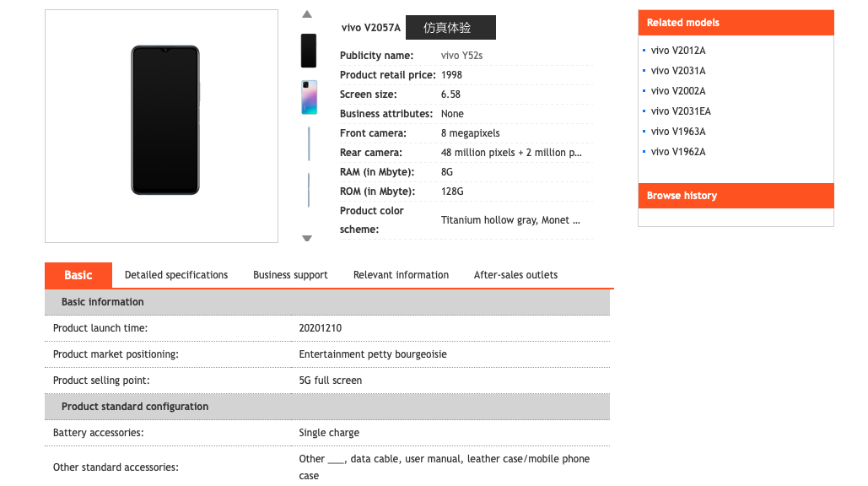This screenshot has height=486, width=868.
Task: Click the down arrow below the thumbnails
Action: click(x=307, y=238)
